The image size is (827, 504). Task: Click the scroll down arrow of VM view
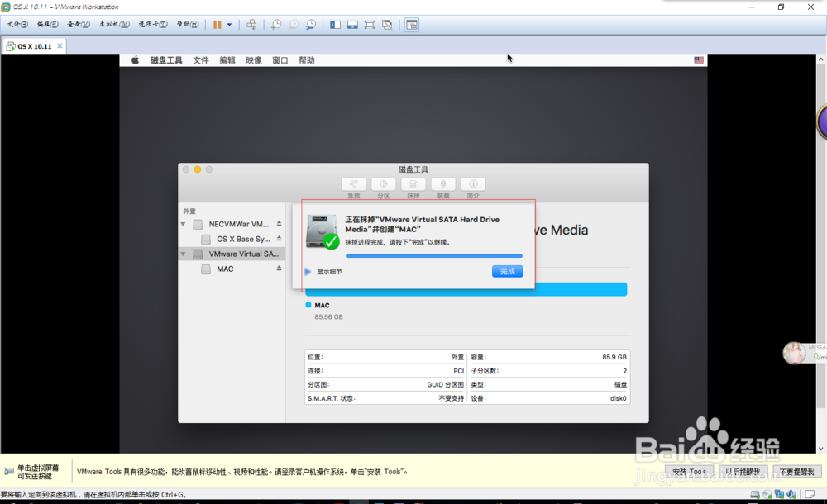point(820,449)
